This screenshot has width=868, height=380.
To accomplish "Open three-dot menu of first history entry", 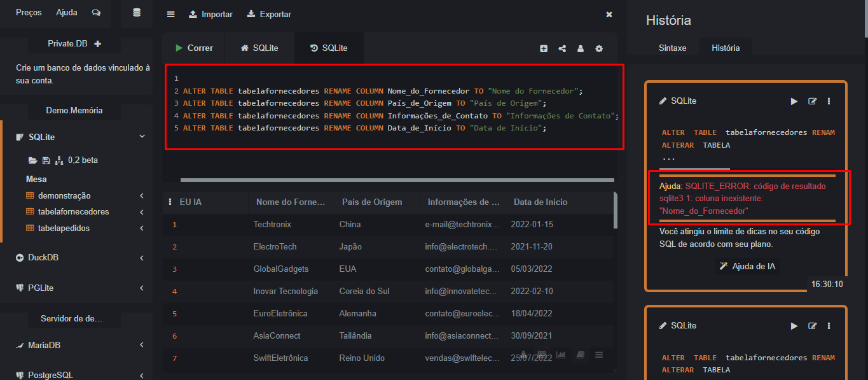I will tap(829, 101).
